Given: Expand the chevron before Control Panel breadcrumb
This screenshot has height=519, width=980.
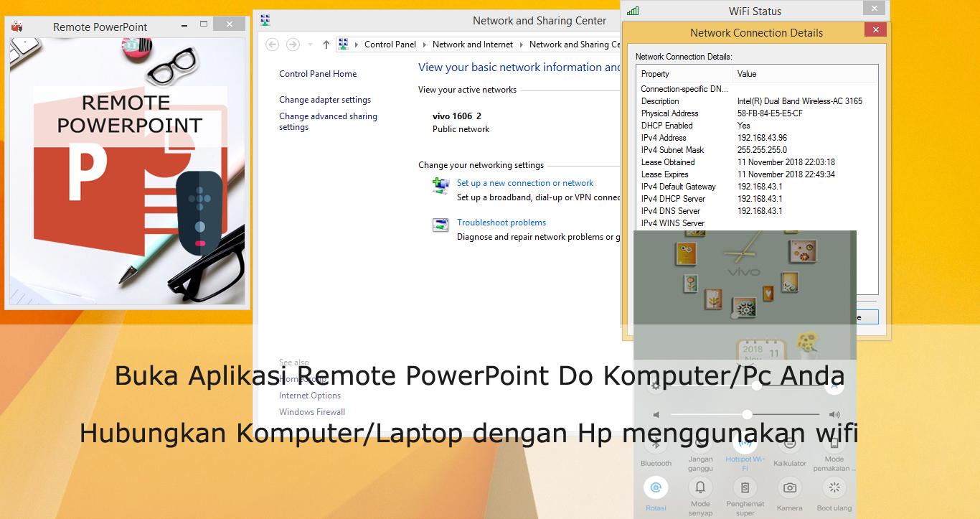Looking at the screenshot, I should tap(356, 45).
